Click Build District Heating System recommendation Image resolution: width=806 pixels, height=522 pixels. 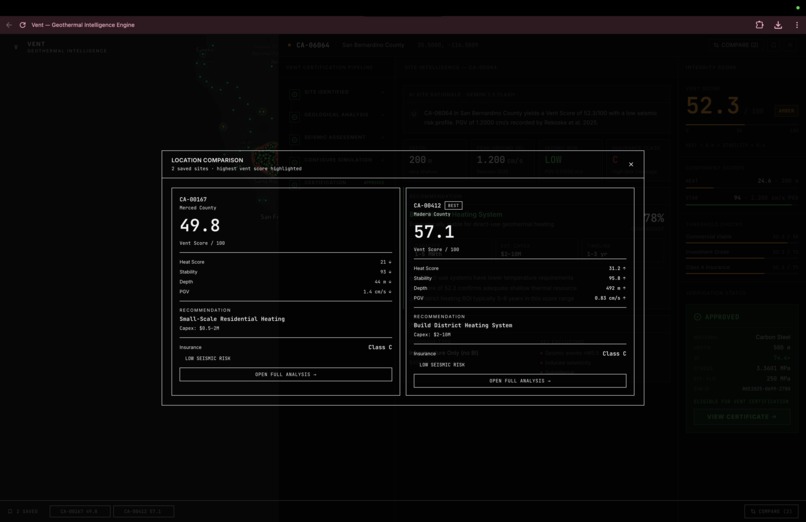click(x=463, y=325)
